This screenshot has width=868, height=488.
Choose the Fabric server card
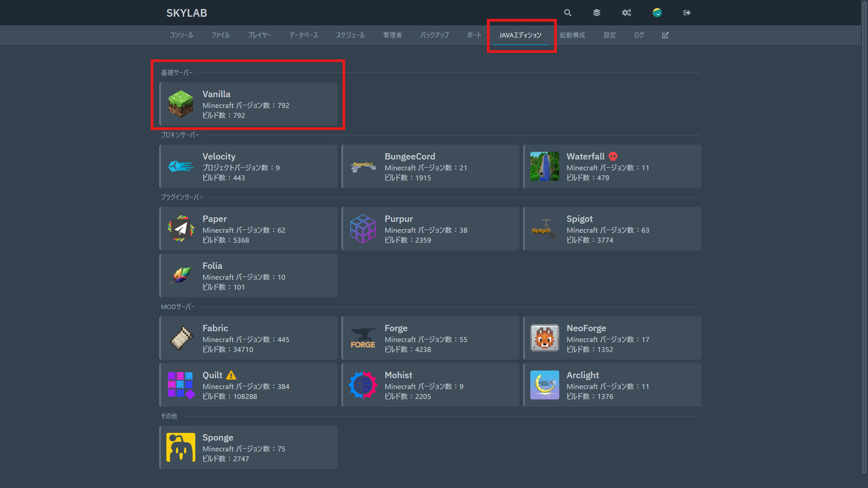tap(249, 338)
